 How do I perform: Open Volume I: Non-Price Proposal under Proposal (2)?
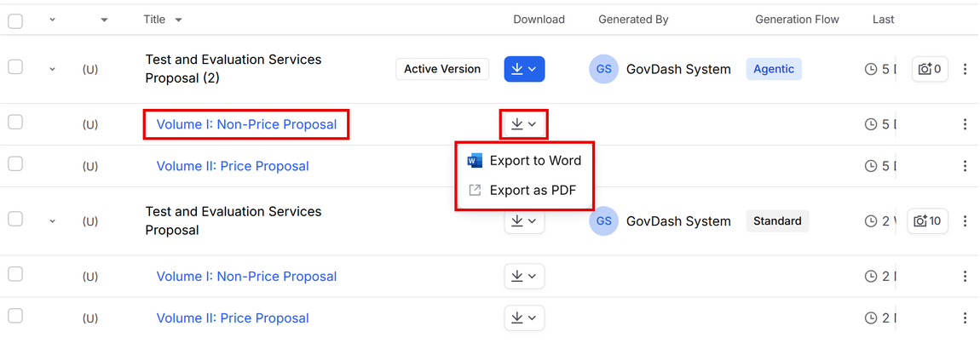pyautogui.click(x=246, y=124)
